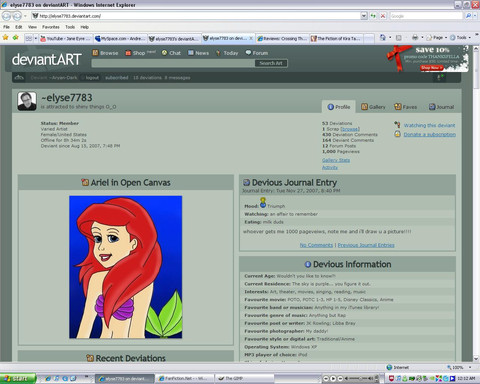Switch to the FanFiction.Net taskbar window

click(183, 378)
